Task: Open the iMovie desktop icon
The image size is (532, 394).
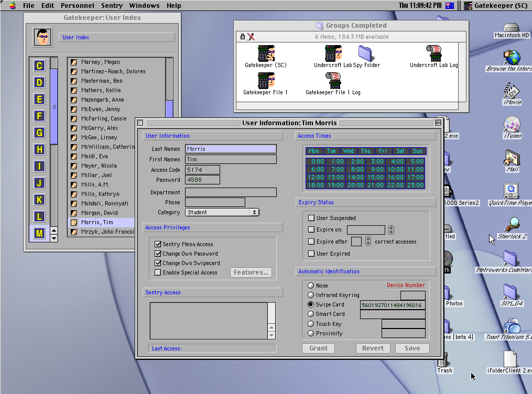Action: tap(512, 91)
